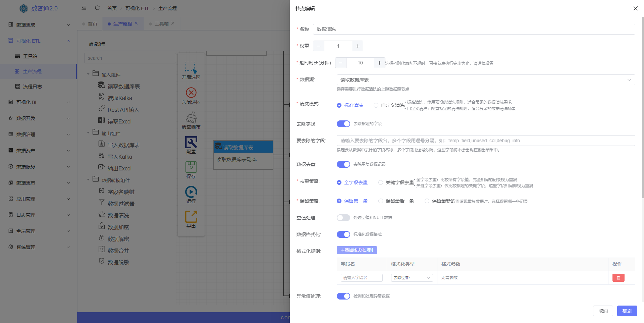This screenshot has height=323, width=644.
Task: Click the 取消 cancel button
Action: click(x=603, y=311)
